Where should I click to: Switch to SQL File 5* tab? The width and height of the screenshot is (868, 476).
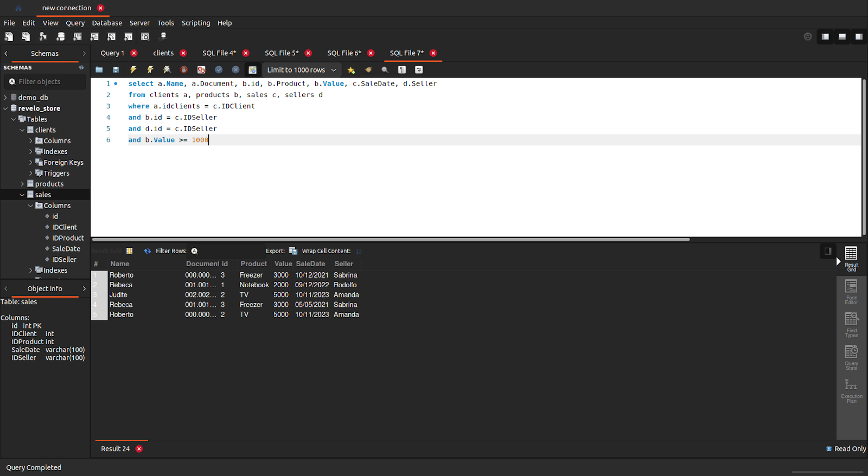pos(282,53)
